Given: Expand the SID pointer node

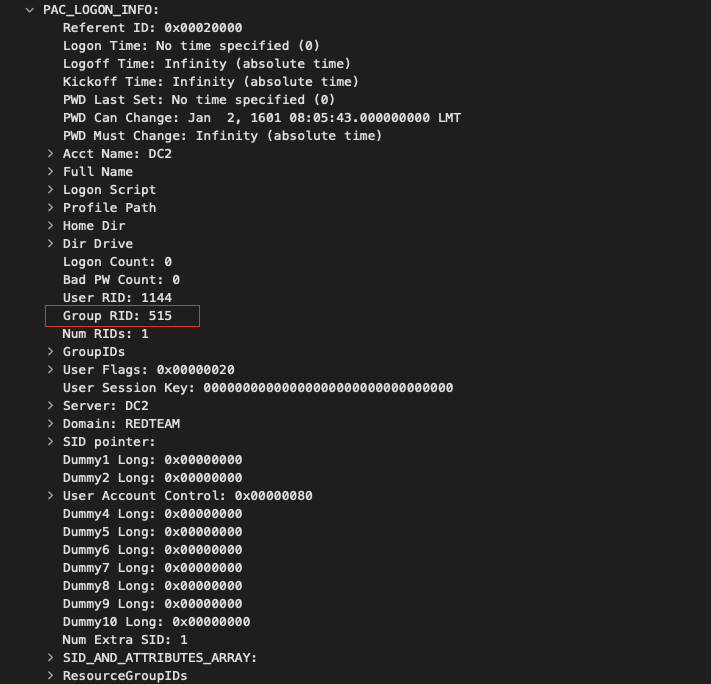Looking at the screenshot, I should (50, 442).
